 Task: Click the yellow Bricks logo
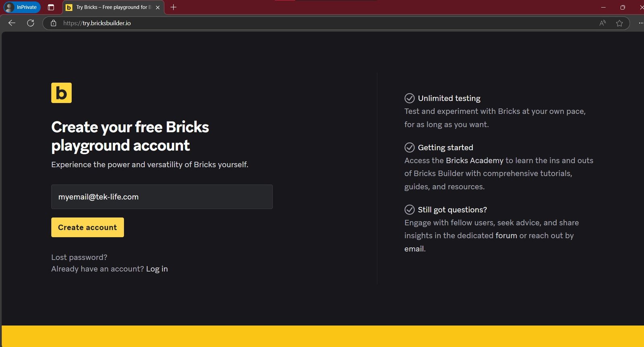click(61, 93)
